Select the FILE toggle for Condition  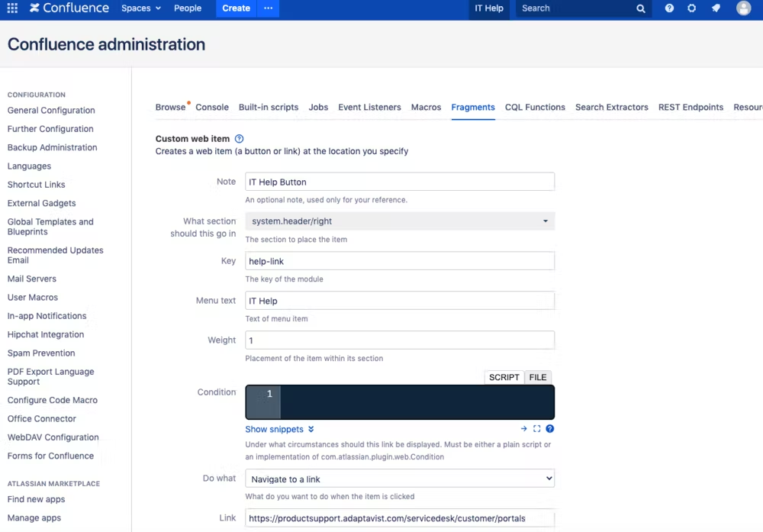tap(538, 377)
